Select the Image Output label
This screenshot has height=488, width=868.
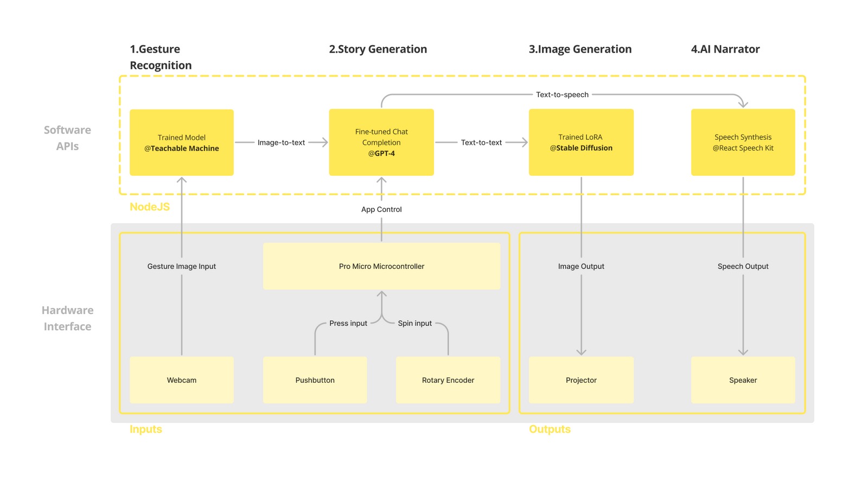click(581, 266)
